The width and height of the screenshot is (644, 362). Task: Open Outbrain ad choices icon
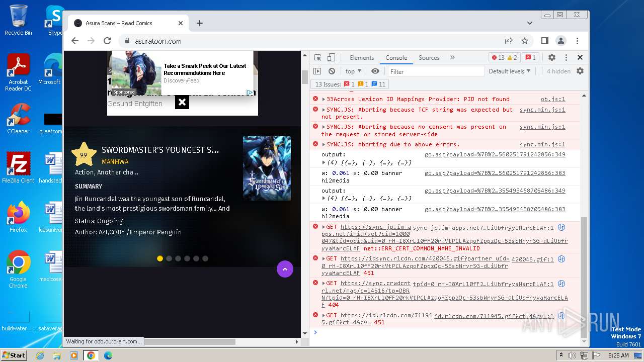tap(250, 92)
